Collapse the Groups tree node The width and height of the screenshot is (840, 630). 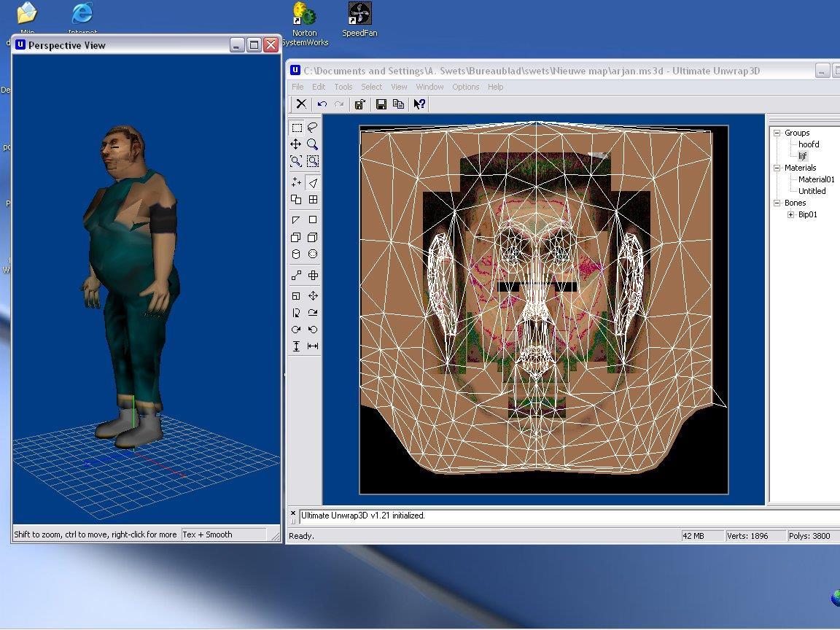[777, 133]
